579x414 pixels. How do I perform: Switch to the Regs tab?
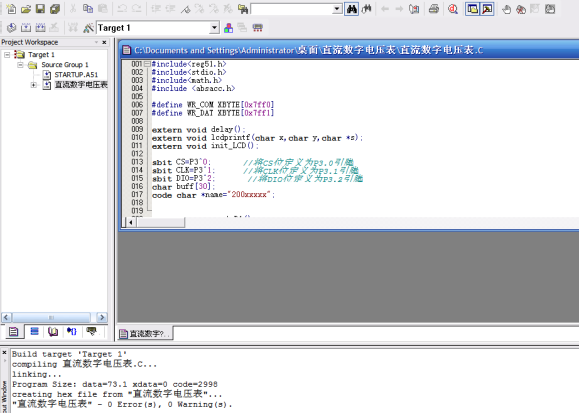pyautogui.click(x=34, y=332)
